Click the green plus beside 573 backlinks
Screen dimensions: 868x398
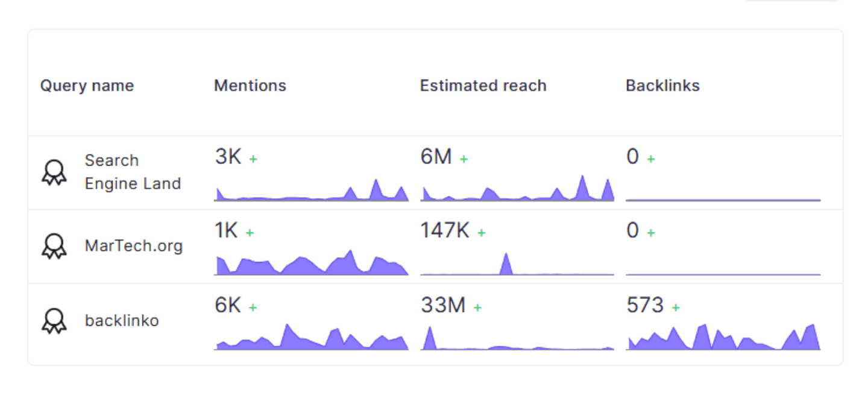[676, 308]
